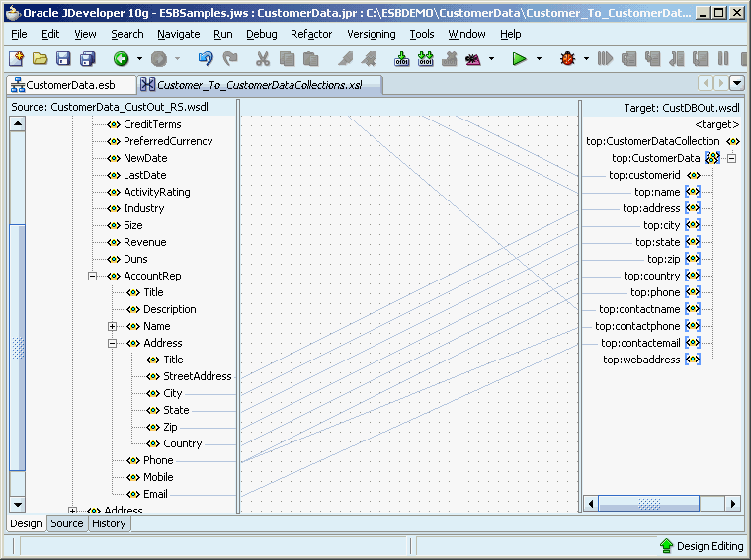751x560 pixels.
Task: Expand the Name node under AccountRep
Action: pos(112,327)
